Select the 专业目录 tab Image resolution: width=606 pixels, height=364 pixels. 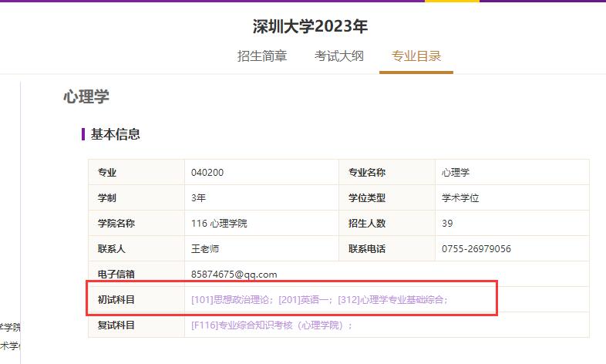416,56
